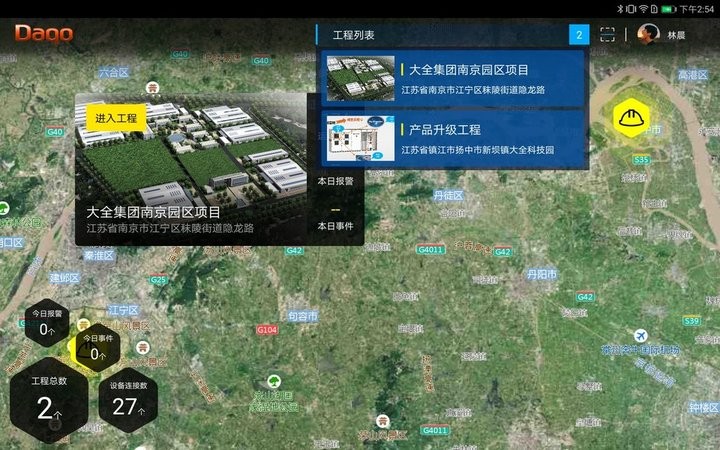The image size is (720, 450).
Task: Click the 工程总数 hexagon showing 2
Action: point(49,398)
